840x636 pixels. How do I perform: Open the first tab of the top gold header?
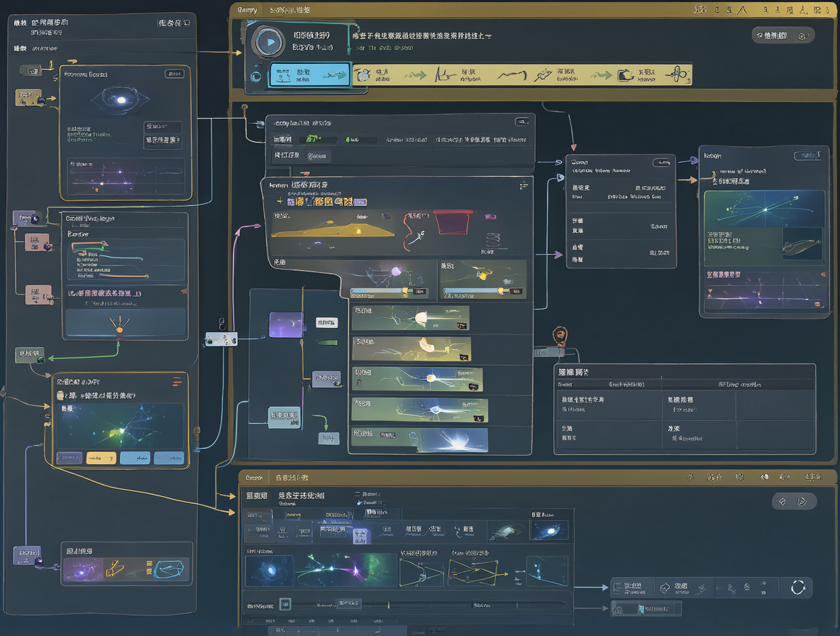click(x=247, y=10)
